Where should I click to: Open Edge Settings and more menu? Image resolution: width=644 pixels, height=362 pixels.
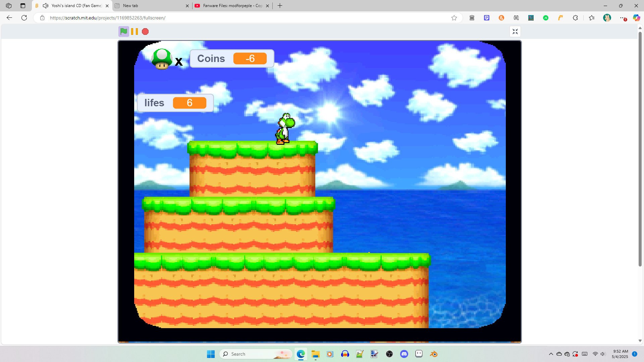tap(623, 18)
